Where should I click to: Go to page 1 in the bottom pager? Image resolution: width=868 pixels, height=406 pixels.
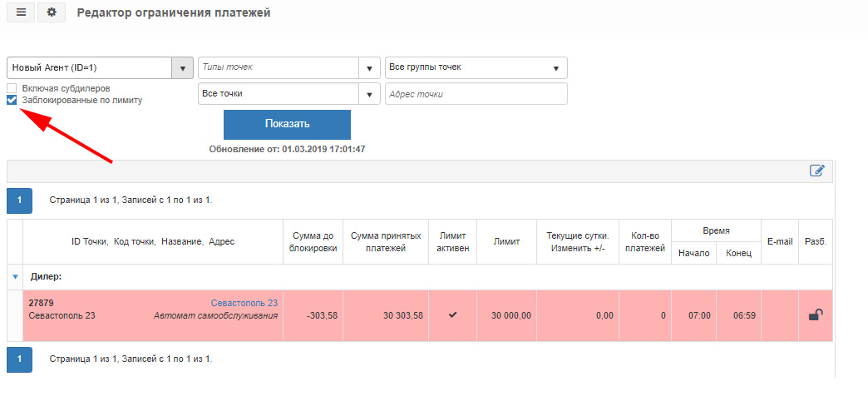[x=19, y=359]
